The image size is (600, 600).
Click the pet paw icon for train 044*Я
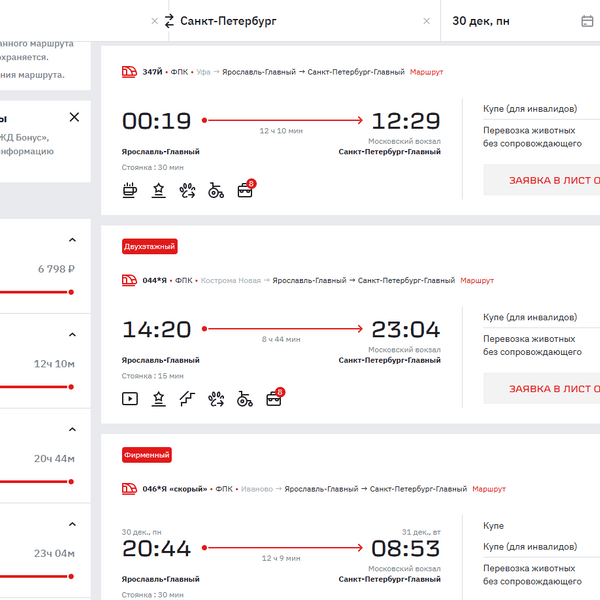point(216,399)
